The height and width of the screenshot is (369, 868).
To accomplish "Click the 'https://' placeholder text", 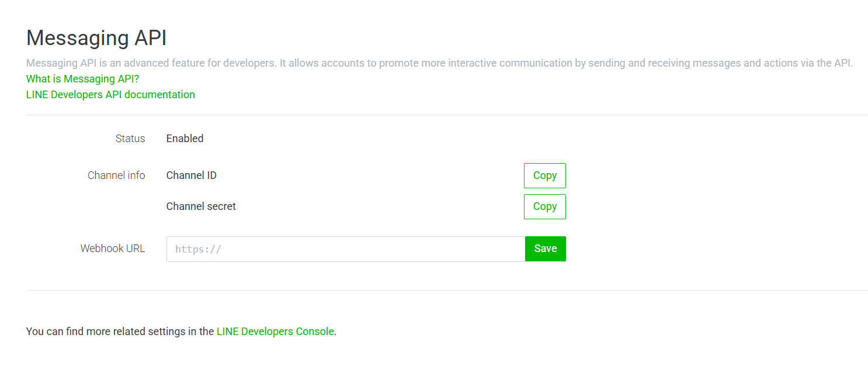I will [198, 249].
